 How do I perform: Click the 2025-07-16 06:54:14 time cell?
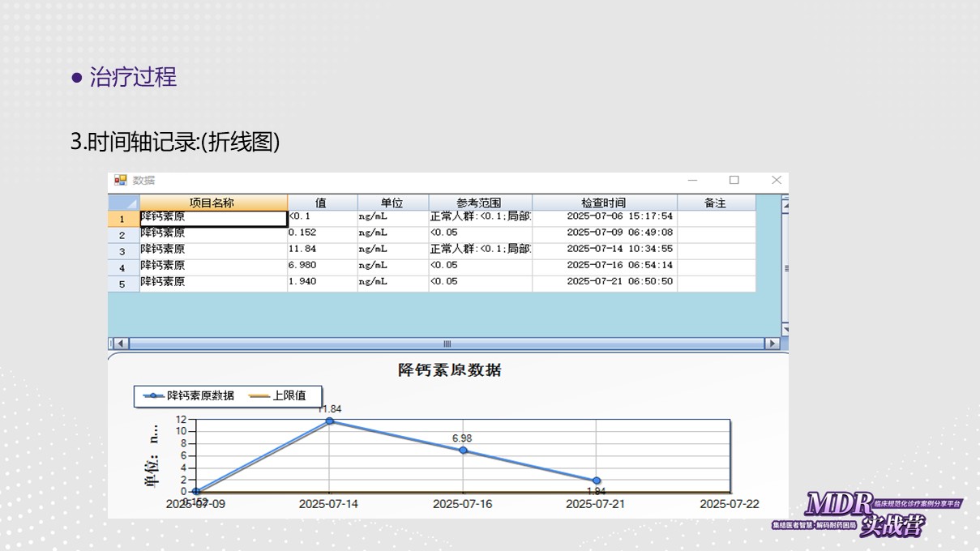click(x=603, y=266)
